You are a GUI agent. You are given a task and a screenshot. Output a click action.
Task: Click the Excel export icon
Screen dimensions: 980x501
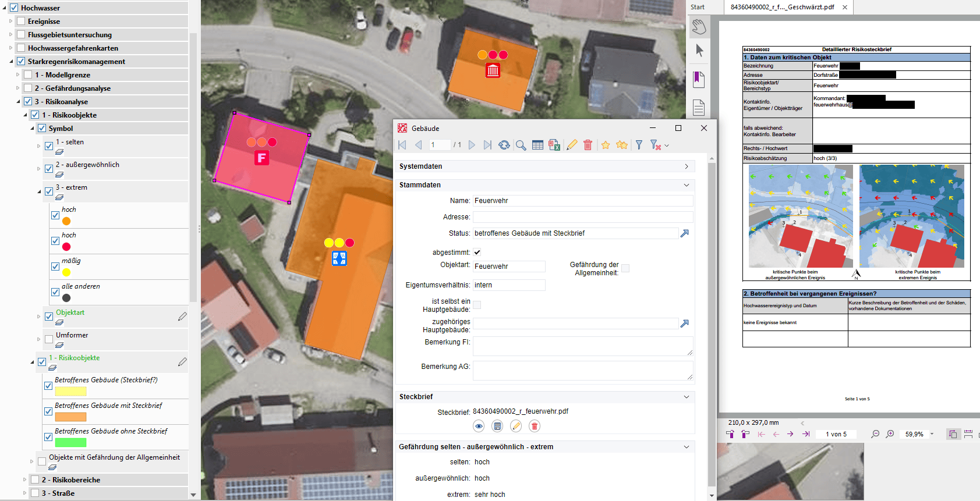pyautogui.click(x=554, y=145)
